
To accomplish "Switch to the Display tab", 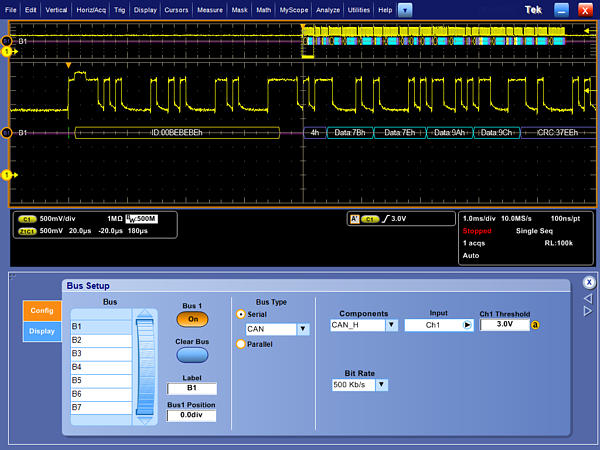I will tap(42, 331).
